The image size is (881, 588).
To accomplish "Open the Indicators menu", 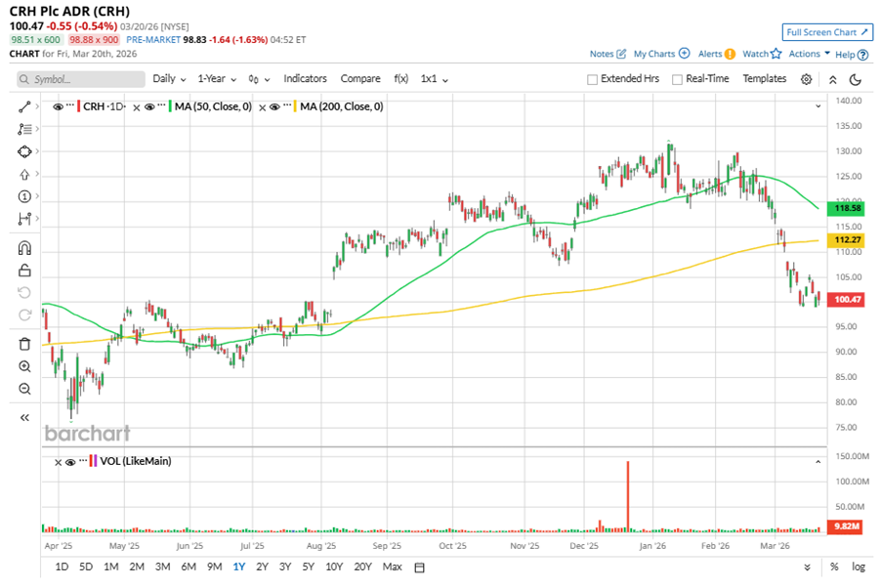I will click(x=305, y=79).
